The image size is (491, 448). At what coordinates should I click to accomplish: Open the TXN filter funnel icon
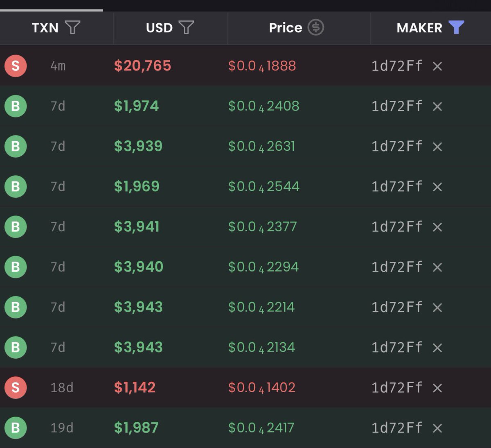click(x=72, y=27)
